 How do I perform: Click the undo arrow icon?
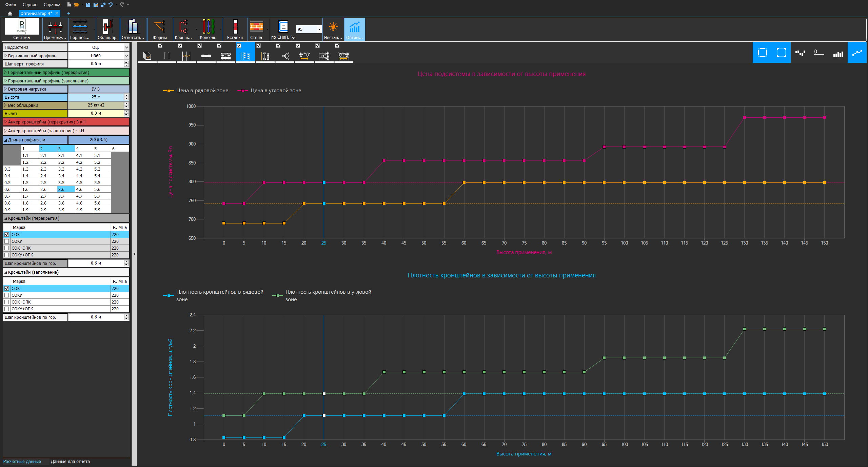[111, 5]
